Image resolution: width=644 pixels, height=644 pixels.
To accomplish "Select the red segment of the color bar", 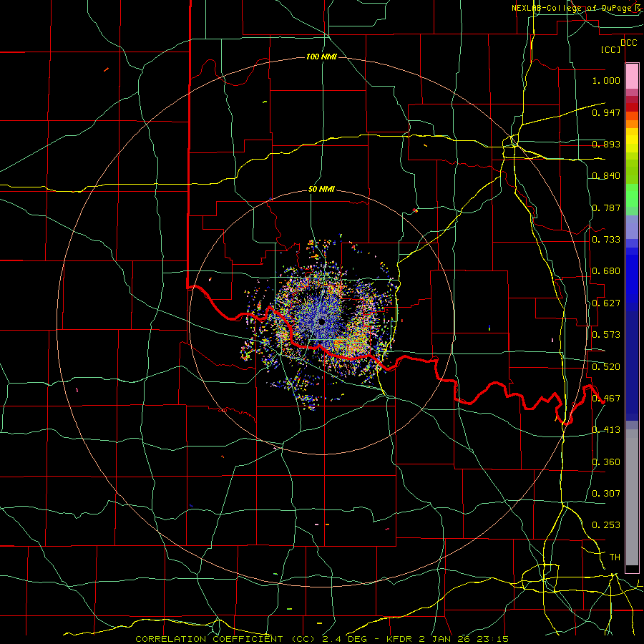I will 632,107.
